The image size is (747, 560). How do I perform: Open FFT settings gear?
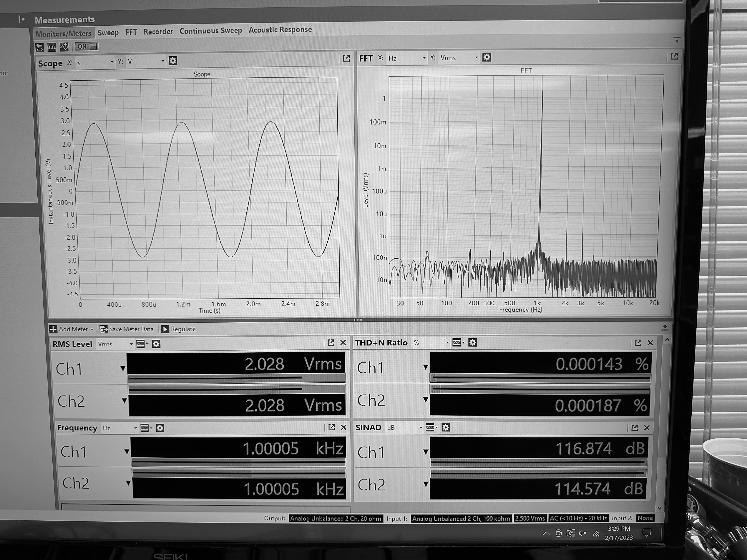[487, 57]
